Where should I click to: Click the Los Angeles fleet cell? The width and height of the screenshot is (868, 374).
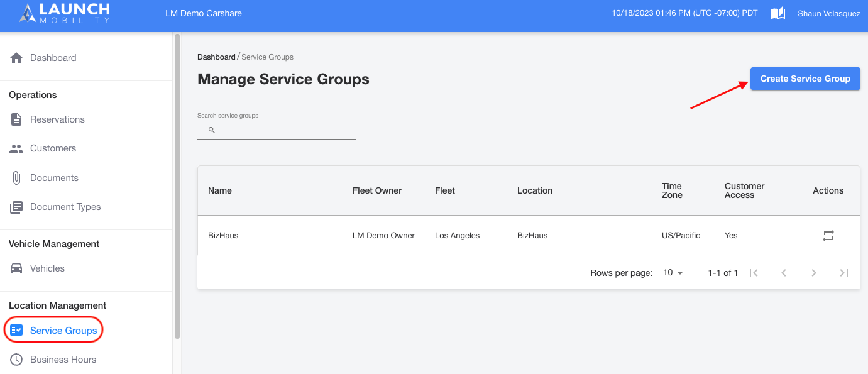(x=457, y=236)
